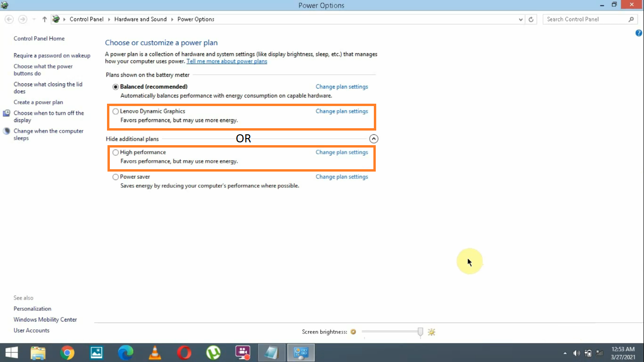Open Change plan settings for Balanced
The width and height of the screenshot is (644, 362).
pos(341,87)
